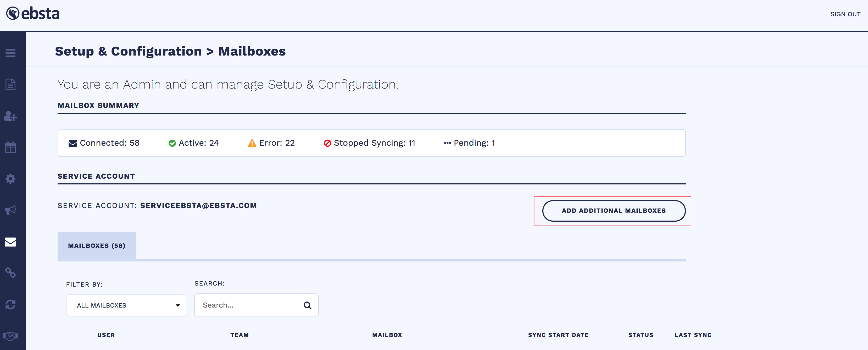The image size is (868, 350).
Task: Open the hamburger menu in sidebar
Action: coord(10,53)
